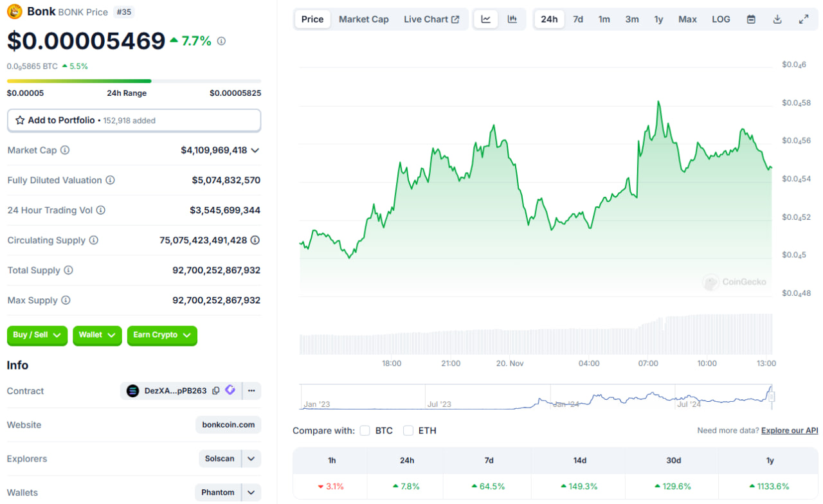This screenshot has height=504, width=823.
Task: Select the Max time range
Action: (x=687, y=19)
